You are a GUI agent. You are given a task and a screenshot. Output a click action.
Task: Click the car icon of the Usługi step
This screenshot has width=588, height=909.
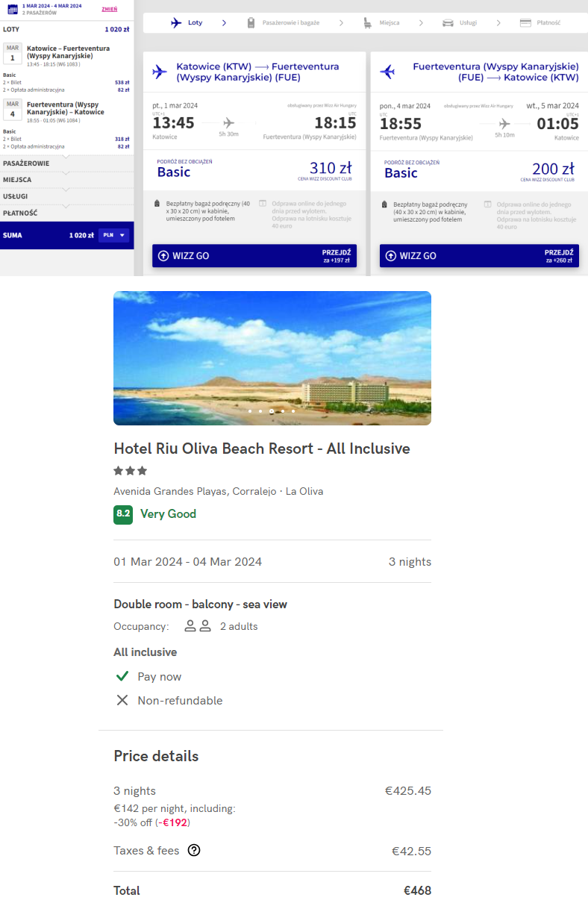point(448,22)
